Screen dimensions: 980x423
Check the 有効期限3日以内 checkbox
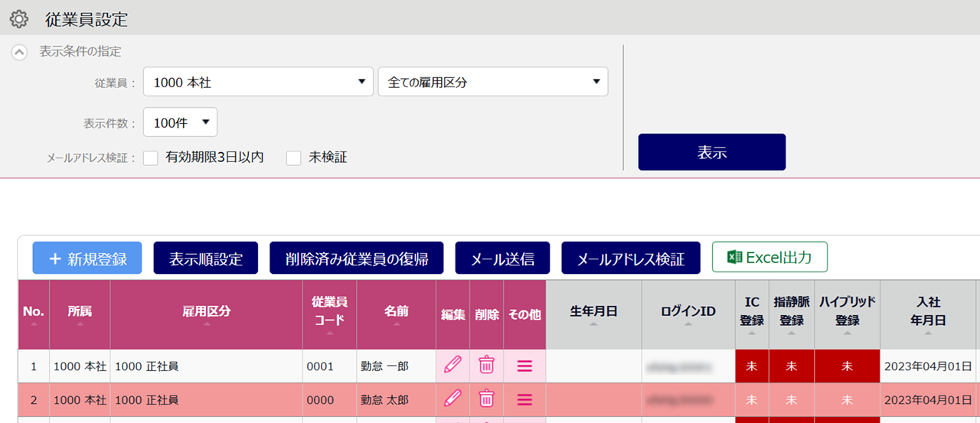(x=151, y=158)
